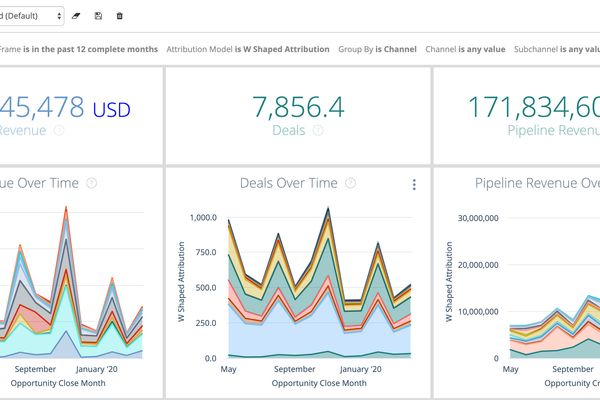Image resolution: width=600 pixels, height=400 pixels.
Task: Click the save floppy disk icon
Action: click(98, 16)
